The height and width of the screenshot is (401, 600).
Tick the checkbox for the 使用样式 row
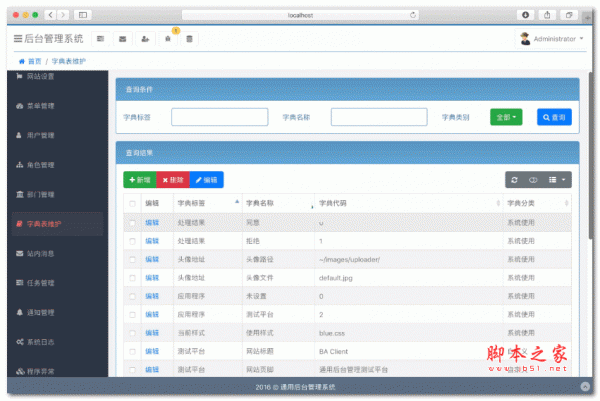pos(132,333)
